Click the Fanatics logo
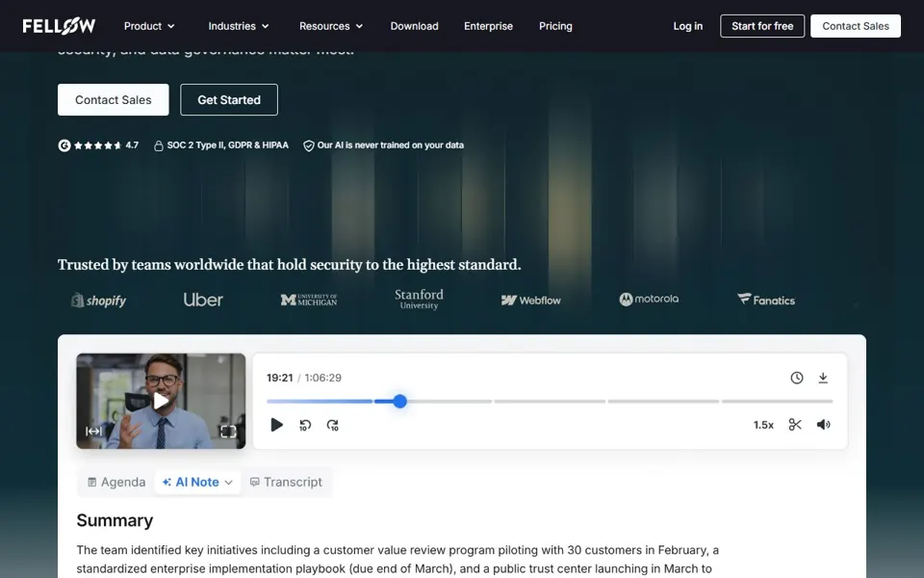Image resolution: width=924 pixels, height=578 pixels. tap(766, 300)
